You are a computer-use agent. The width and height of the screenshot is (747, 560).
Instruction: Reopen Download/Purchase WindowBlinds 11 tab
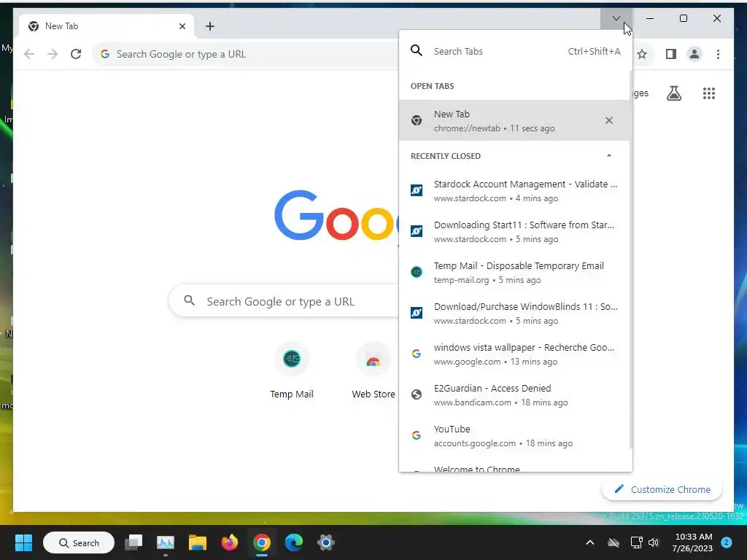click(x=514, y=314)
